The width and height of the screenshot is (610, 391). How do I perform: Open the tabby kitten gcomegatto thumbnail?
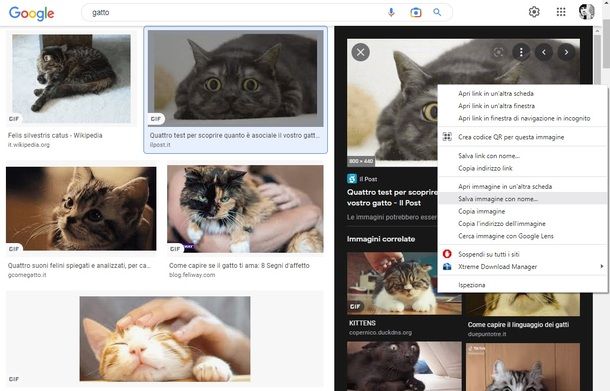pos(81,209)
